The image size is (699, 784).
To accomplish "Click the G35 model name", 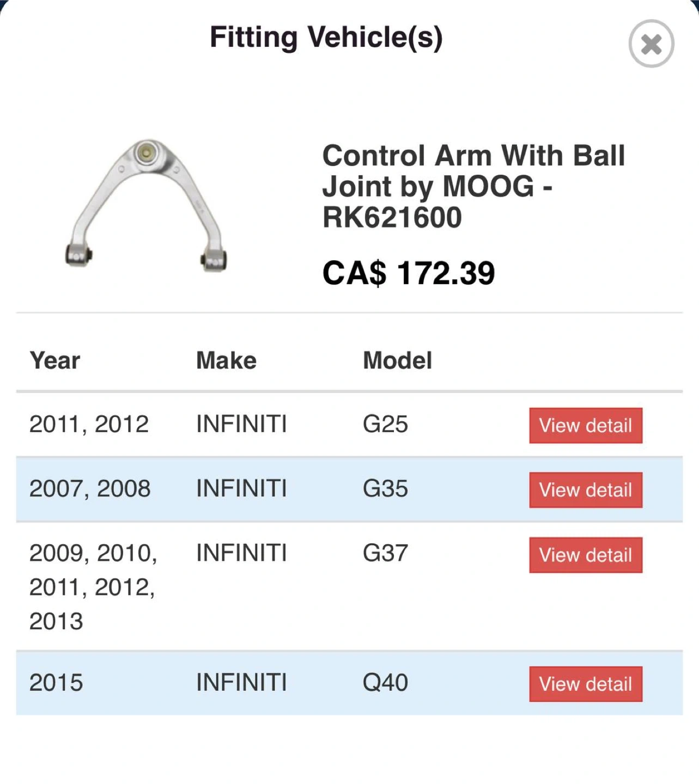I will (x=385, y=488).
